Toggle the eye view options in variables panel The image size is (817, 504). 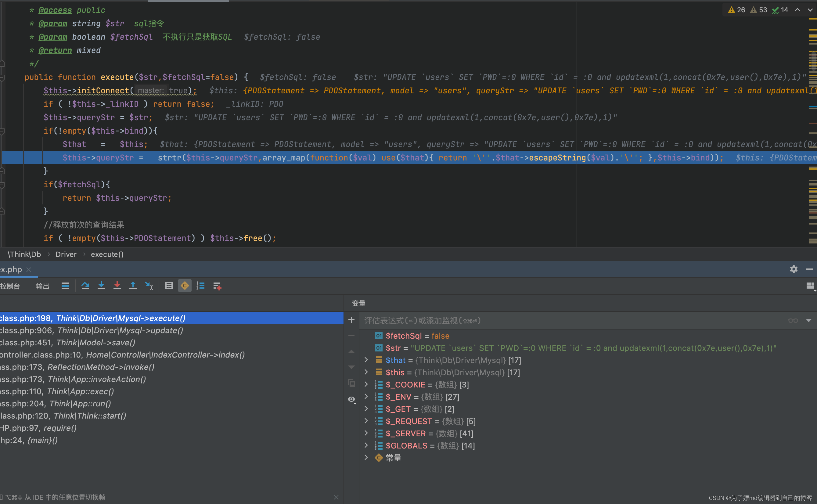tap(352, 400)
